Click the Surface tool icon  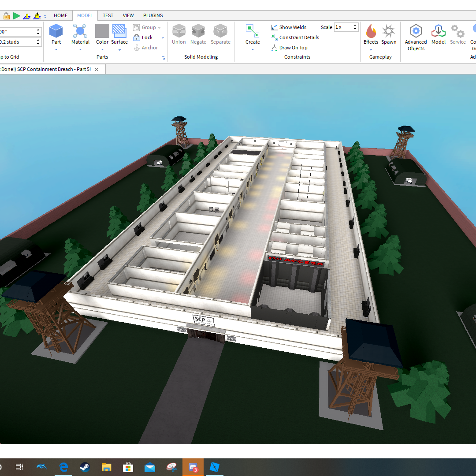119,31
